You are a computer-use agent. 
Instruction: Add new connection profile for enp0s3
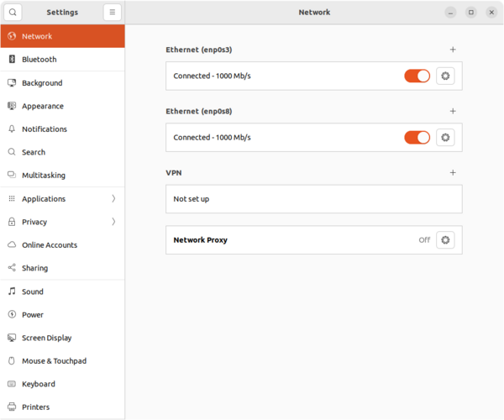click(x=453, y=50)
